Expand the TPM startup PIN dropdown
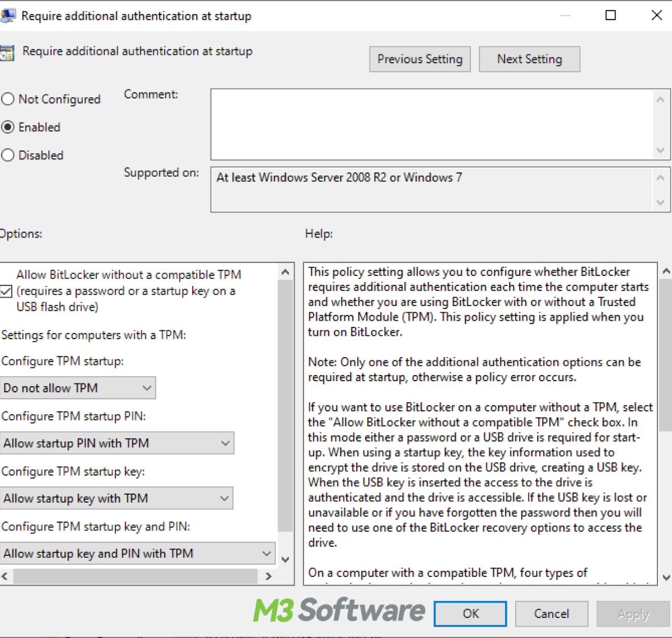Screen dimensions: 672x638 117,443
